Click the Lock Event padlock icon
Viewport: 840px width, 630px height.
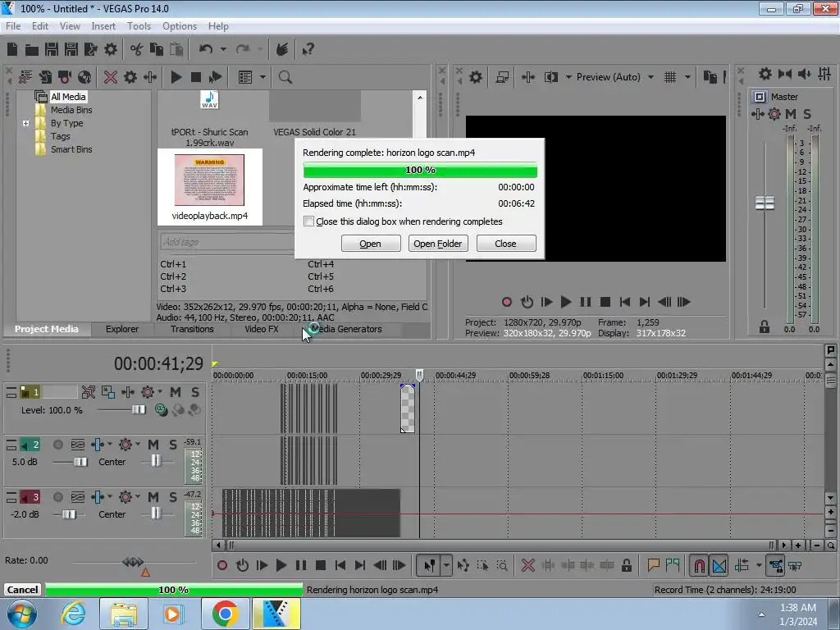(626, 565)
